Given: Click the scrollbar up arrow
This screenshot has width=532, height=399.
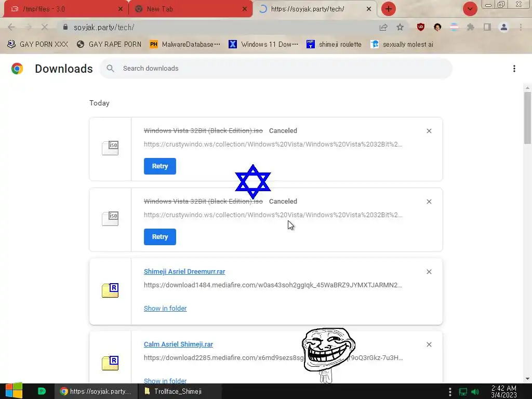Looking at the screenshot, I should tap(528, 88).
